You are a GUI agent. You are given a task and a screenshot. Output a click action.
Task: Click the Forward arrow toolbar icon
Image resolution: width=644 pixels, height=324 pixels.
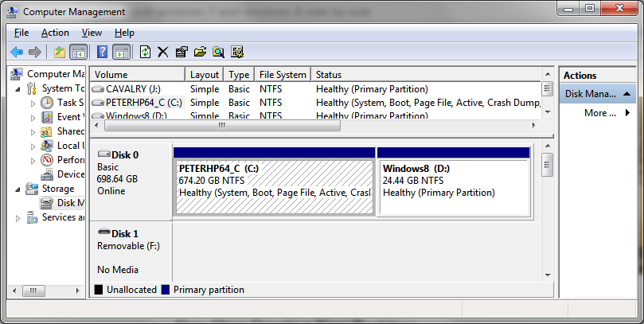(35, 53)
